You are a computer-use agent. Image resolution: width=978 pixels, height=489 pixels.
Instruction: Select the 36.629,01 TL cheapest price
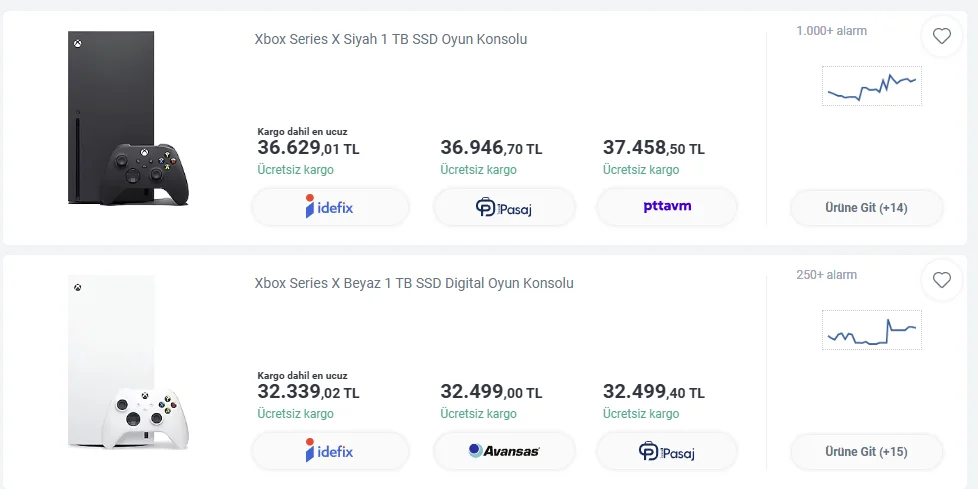click(308, 149)
